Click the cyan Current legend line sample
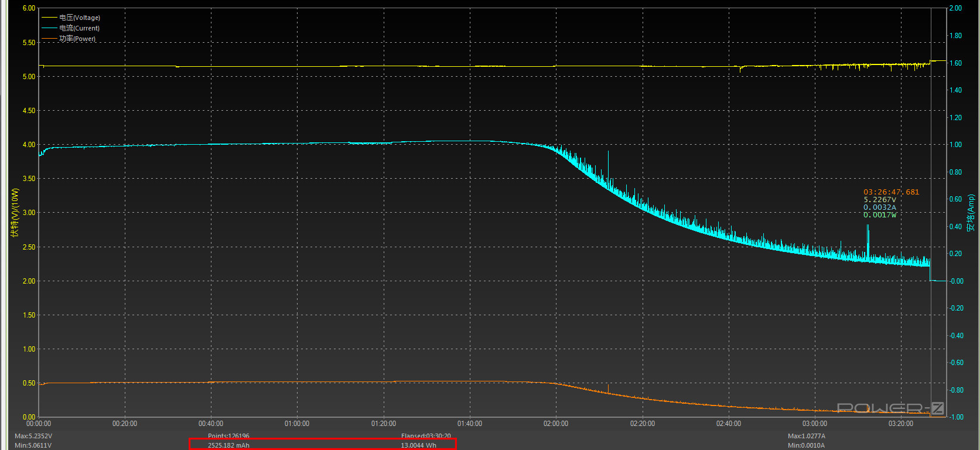This screenshot has height=450, width=980. click(x=49, y=28)
